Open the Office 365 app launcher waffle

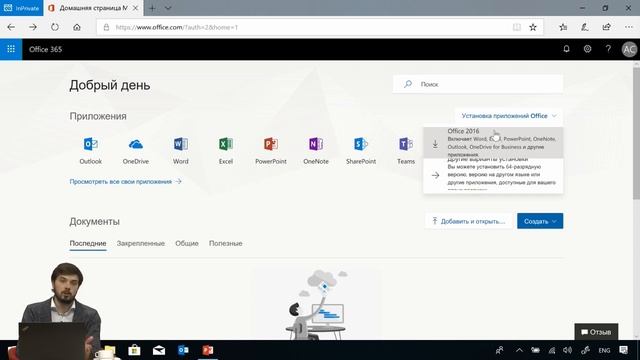(11, 49)
